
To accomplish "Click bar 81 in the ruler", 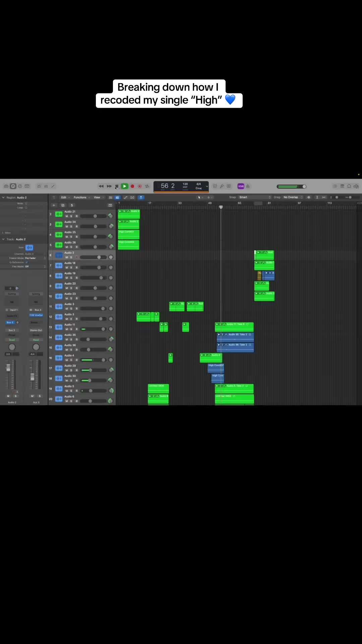I will [x=269, y=203].
